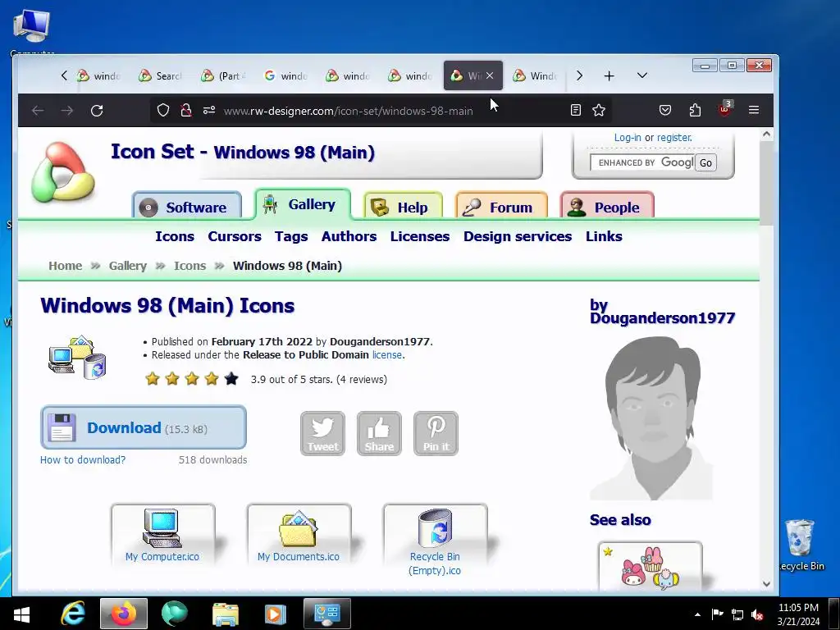Image resolution: width=840 pixels, height=630 pixels.
Task: Click the fifth rating star
Action: 231,379
